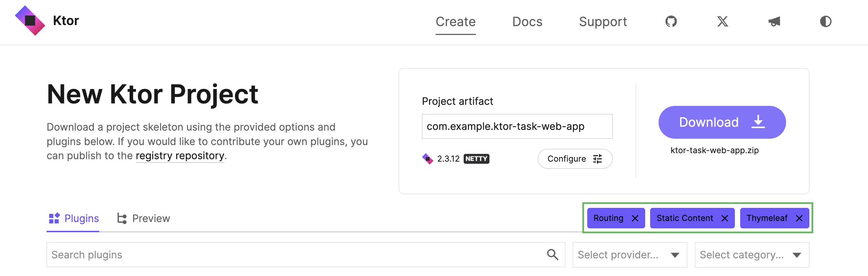Open the X (Twitter) icon link
The height and width of the screenshot is (276, 868).
(723, 22)
